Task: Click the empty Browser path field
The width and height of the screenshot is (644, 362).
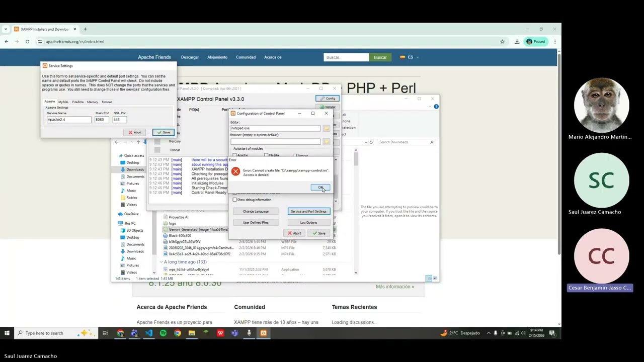Action: pyautogui.click(x=275, y=141)
